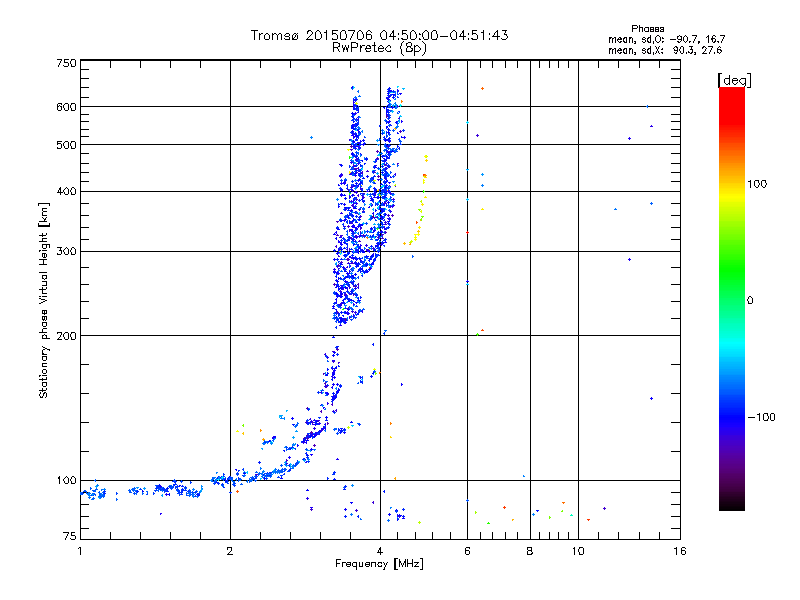The height and width of the screenshot is (600, 800).
Task: Click the x-axis tick label '4'
Action: click(380, 551)
